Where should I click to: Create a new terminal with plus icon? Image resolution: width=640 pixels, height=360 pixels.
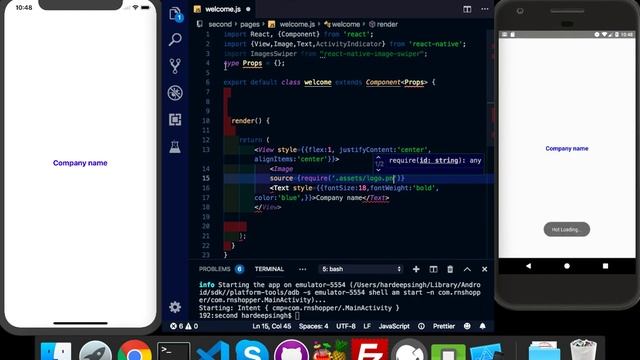[x=416, y=269]
